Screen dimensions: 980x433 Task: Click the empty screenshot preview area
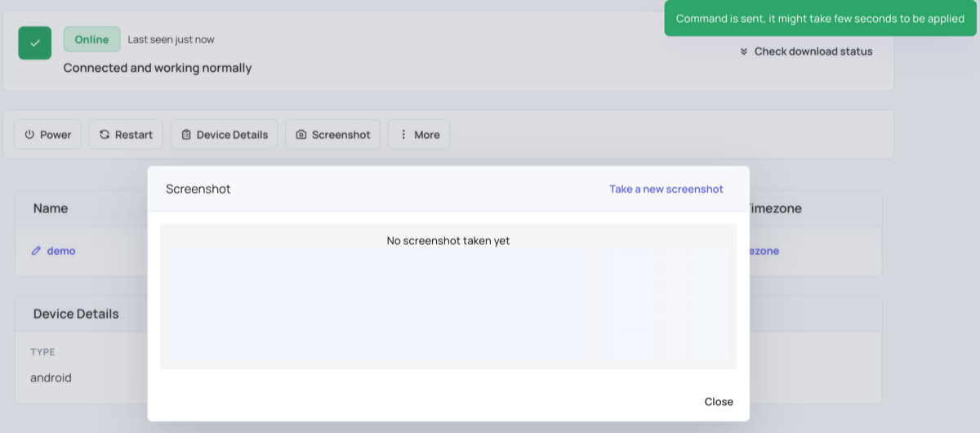tap(448, 304)
